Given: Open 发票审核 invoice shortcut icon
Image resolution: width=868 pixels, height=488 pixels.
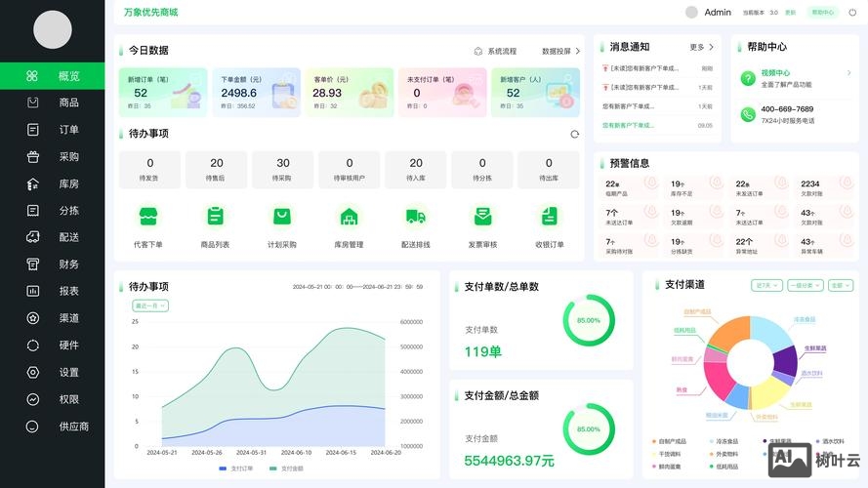Looking at the screenshot, I should (x=482, y=217).
